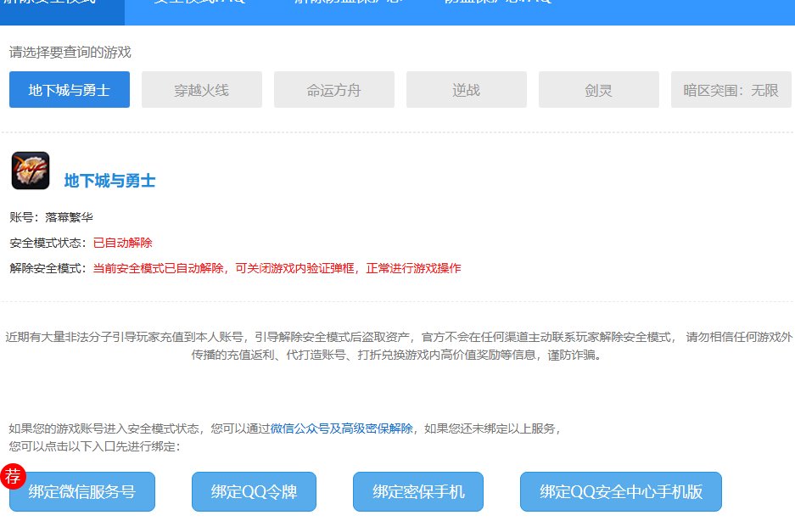Pick the 逆战 game option
The height and width of the screenshot is (532, 795).
tap(467, 90)
